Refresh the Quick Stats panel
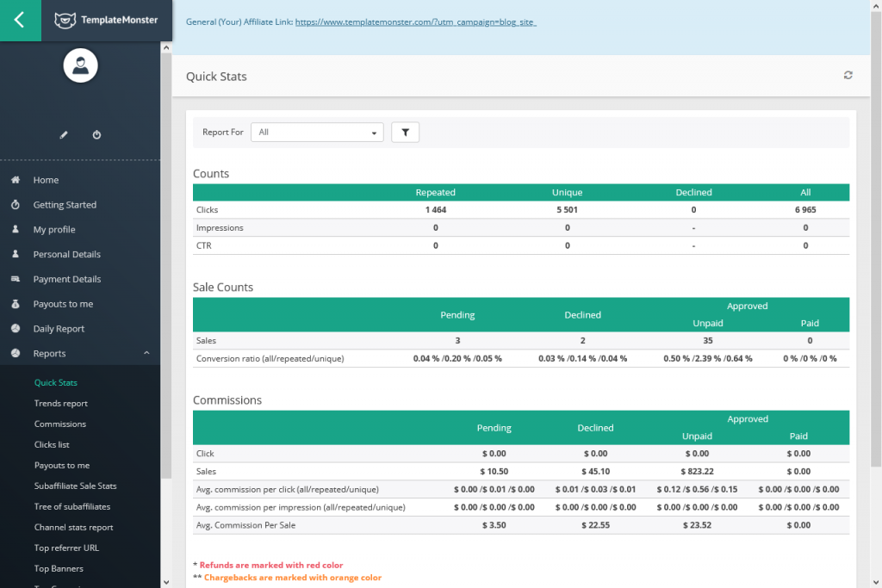Viewport: 882px width, 588px height. tap(848, 76)
